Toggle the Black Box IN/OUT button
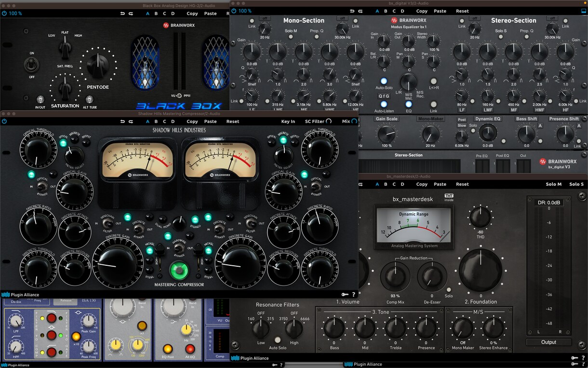Screen dimensions: 588x368 click(x=40, y=99)
